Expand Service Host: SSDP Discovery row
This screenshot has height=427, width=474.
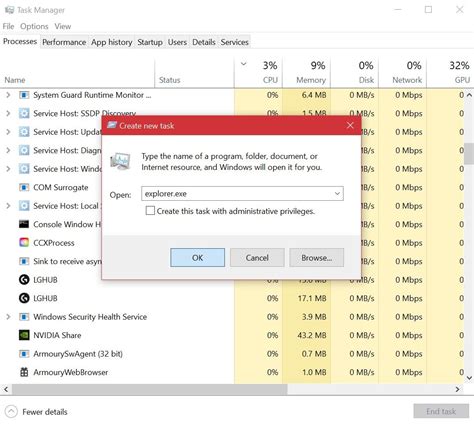[8, 113]
